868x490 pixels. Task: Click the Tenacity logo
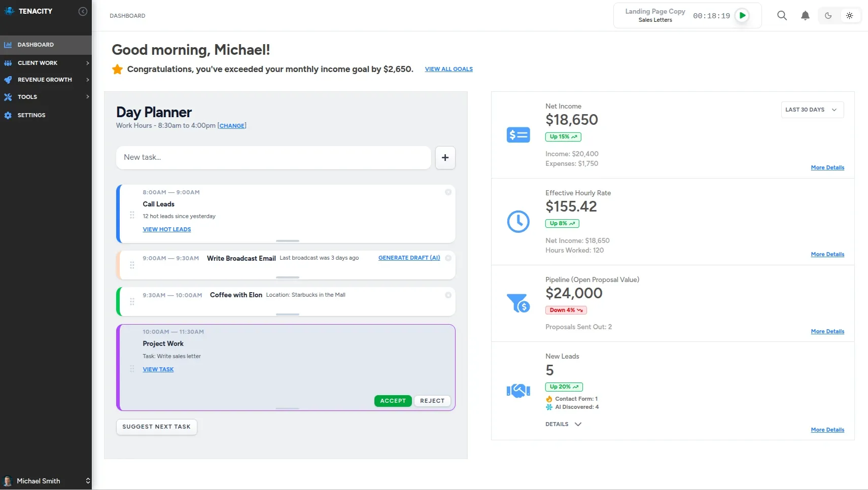[x=9, y=11]
